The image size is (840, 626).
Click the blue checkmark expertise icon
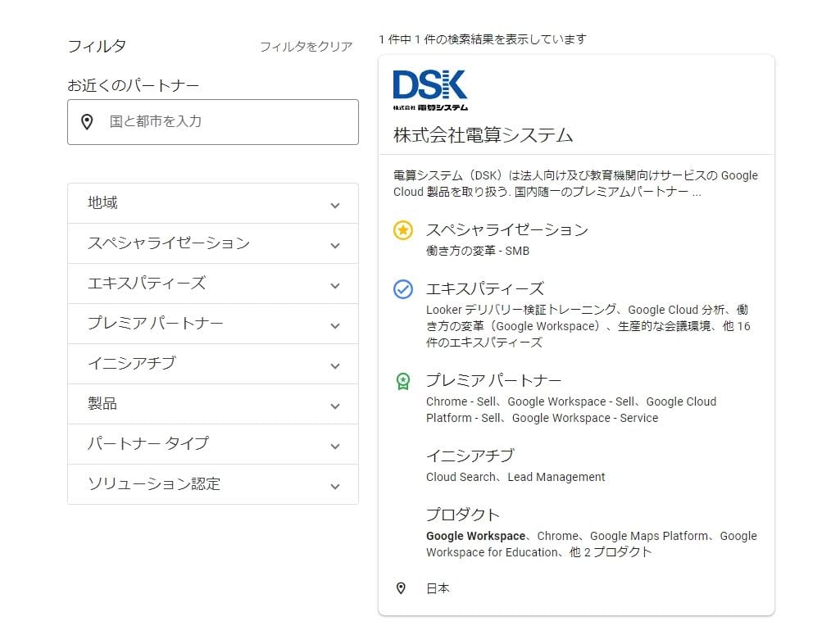pyautogui.click(x=403, y=289)
